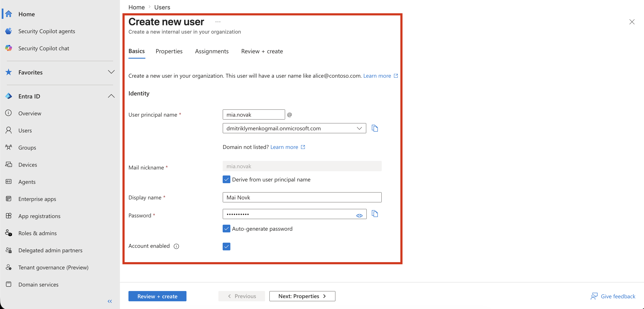Switch to the Properties tab
The image size is (644, 309).
tap(169, 51)
